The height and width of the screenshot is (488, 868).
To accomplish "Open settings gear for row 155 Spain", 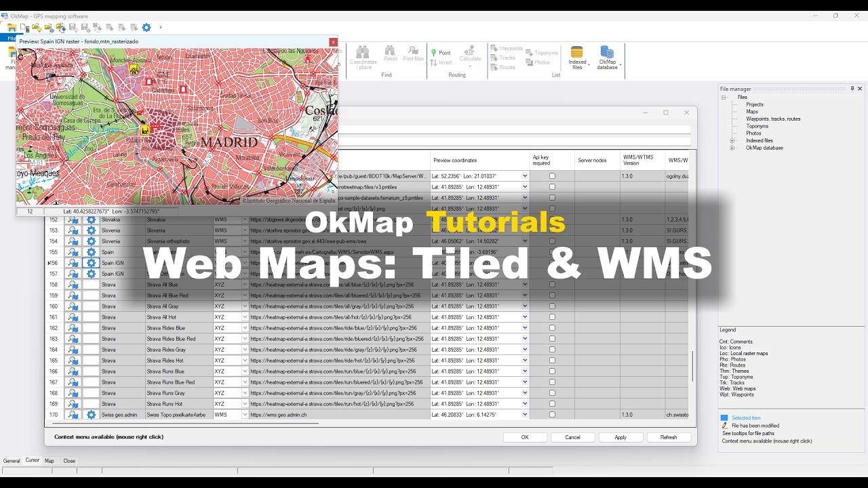I will (91, 252).
